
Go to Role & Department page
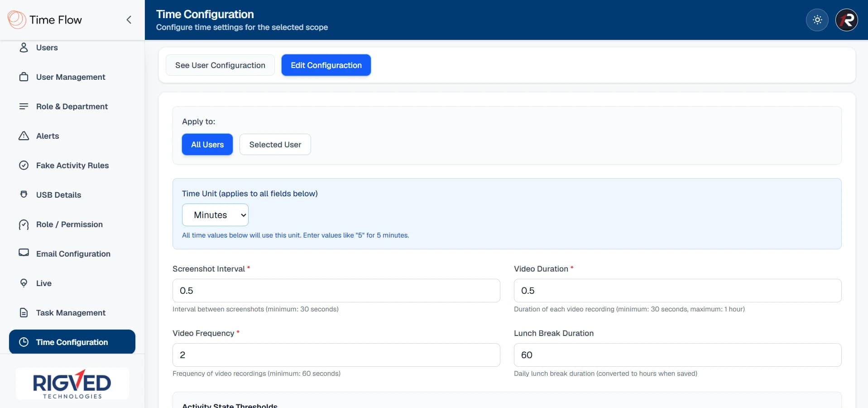(x=72, y=106)
